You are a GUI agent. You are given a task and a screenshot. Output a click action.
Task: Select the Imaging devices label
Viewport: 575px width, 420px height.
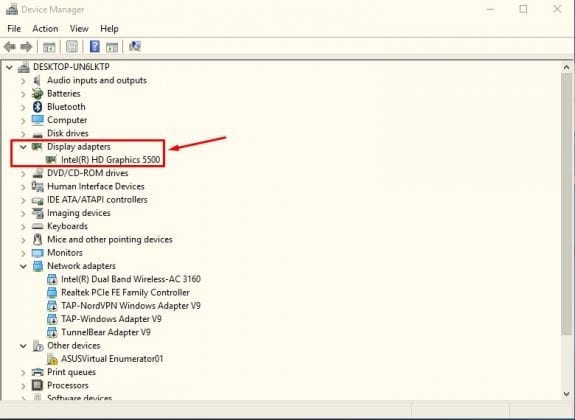pos(79,213)
